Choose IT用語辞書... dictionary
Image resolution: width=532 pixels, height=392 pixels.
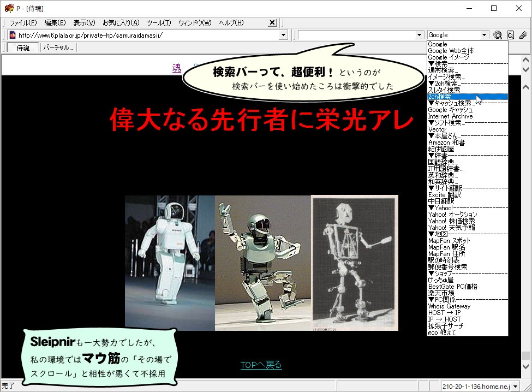pos(468,169)
